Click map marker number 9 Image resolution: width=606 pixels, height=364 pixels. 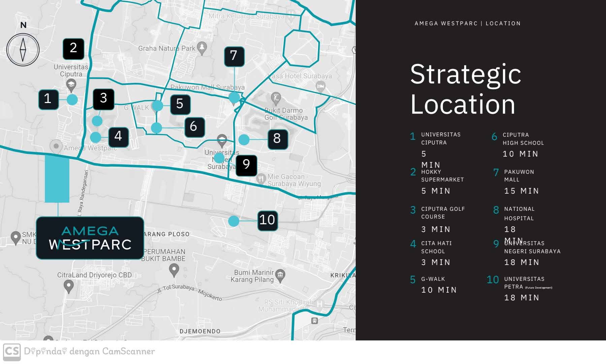coord(247,165)
